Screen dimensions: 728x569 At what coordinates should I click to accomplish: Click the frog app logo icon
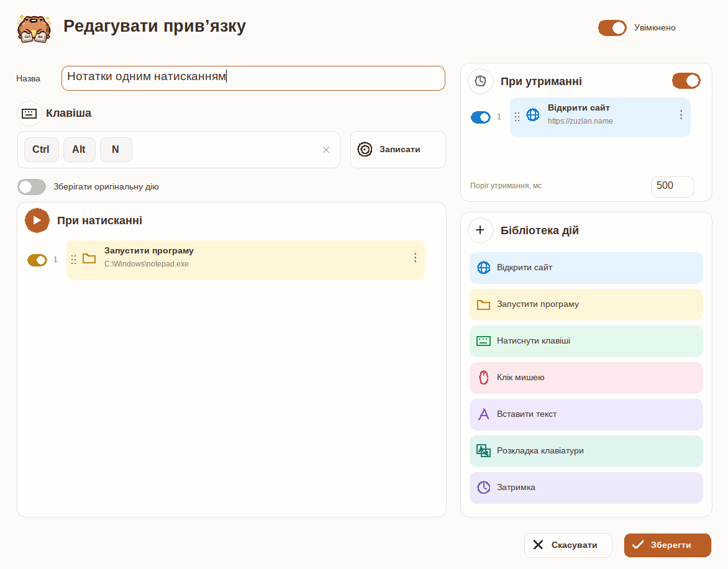pos(34,29)
